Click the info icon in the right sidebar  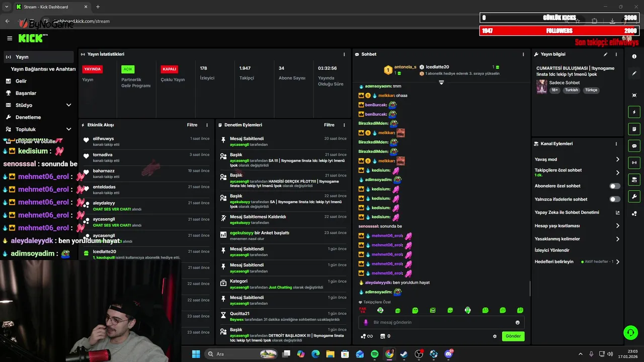pyautogui.click(x=634, y=56)
